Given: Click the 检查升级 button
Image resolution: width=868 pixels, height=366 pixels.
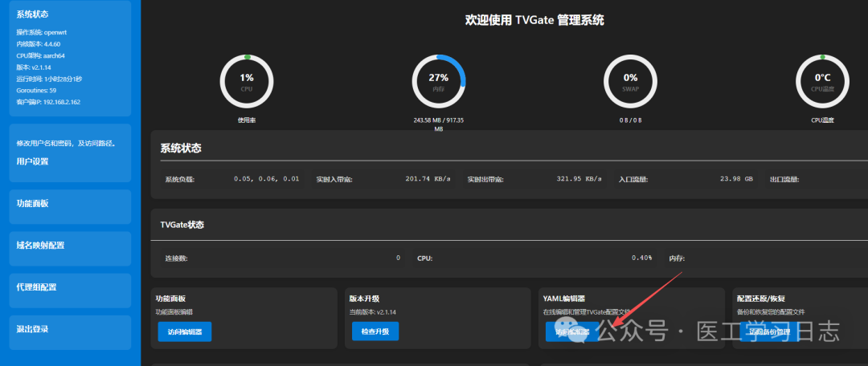Looking at the screenshot, I should click(x=375, y=331).
